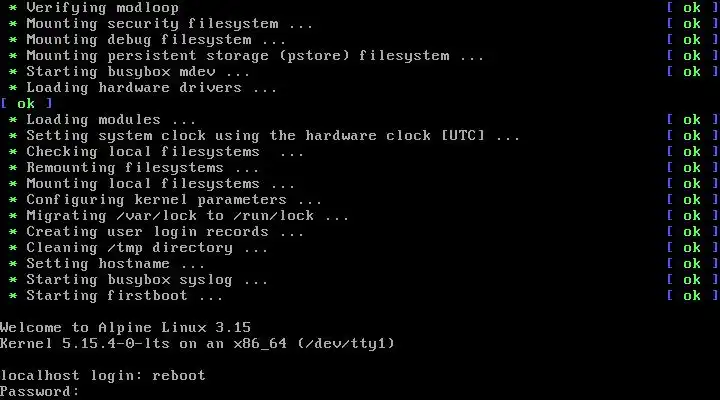Click the "Configuring kernel parameters" line
This screenshot has width=720, height=400.
(170, 200)
